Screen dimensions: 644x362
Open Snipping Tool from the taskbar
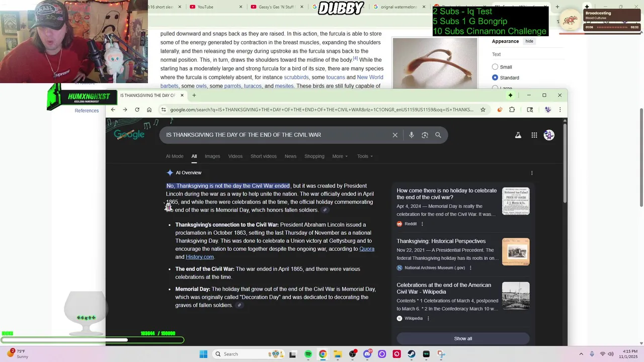click(441, 354)
